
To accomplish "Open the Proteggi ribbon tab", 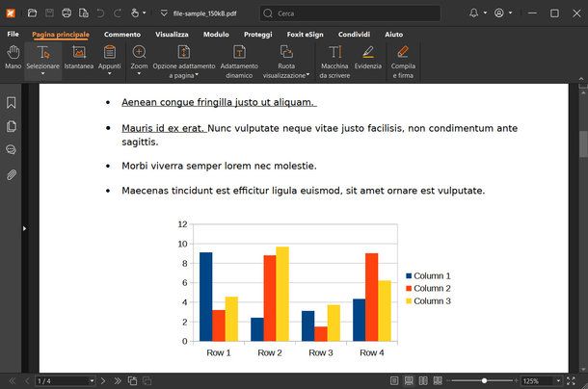I will click(257, 34).
